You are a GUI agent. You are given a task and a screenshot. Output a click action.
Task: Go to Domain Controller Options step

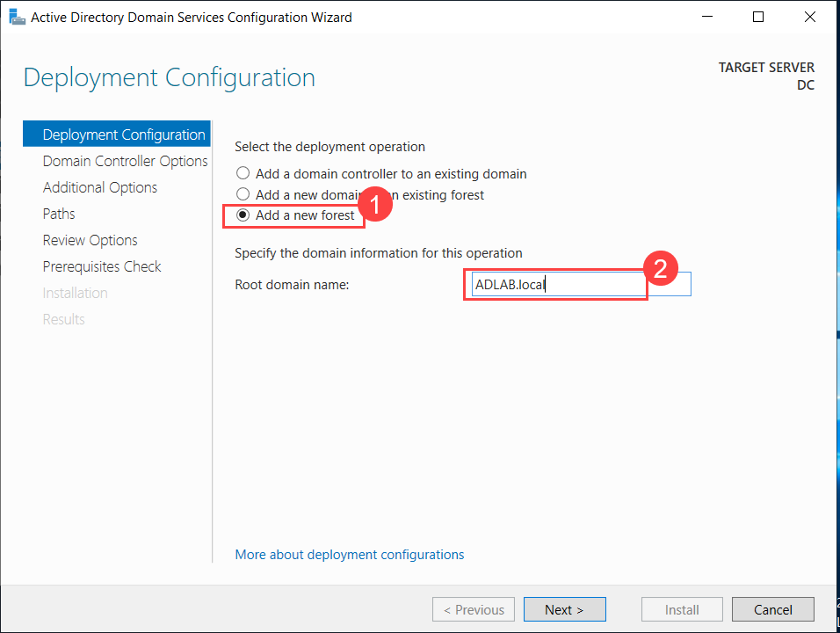point(125,161)
